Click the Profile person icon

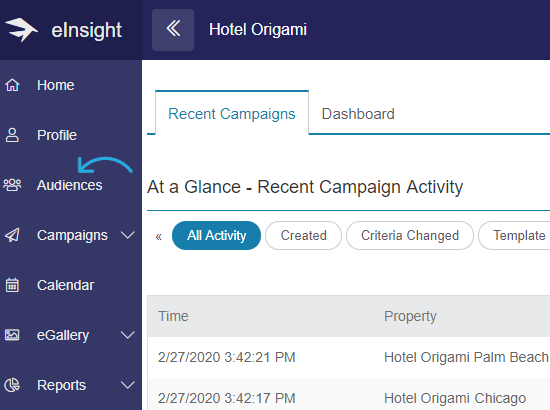tap(12, 135)
